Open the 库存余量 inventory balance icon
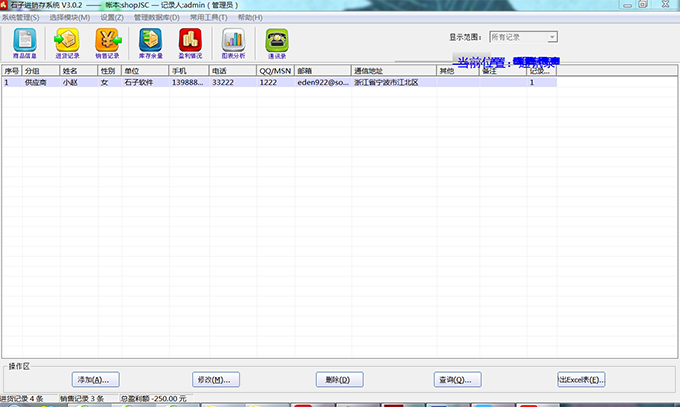 [x=150, y=42]
